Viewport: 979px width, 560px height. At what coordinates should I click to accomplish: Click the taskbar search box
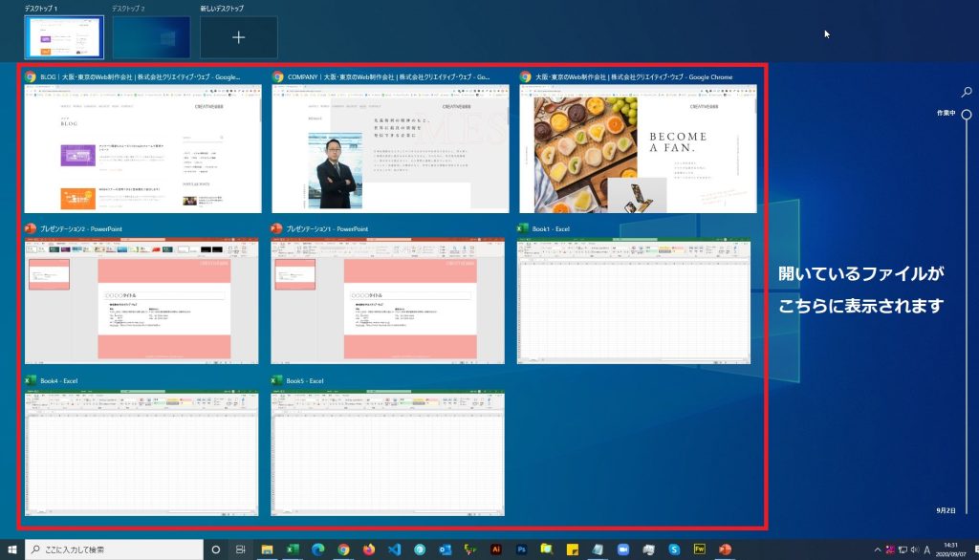point(115,549)
